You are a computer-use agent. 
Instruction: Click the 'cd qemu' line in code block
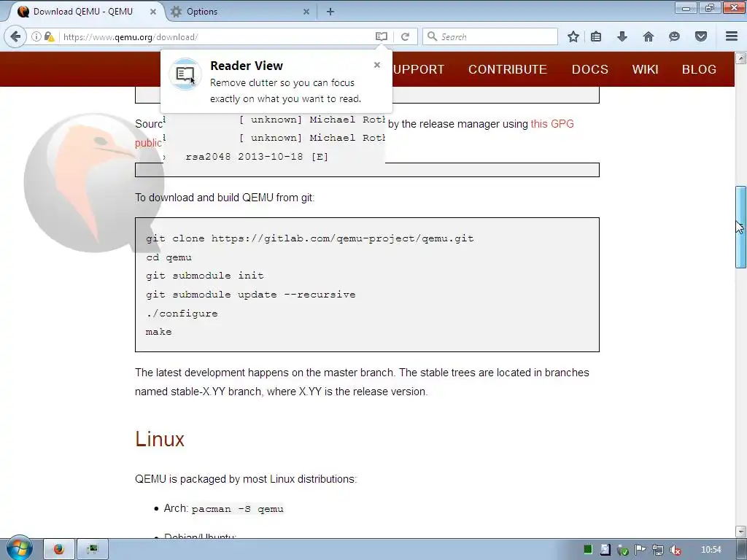[x=169, y=257]
